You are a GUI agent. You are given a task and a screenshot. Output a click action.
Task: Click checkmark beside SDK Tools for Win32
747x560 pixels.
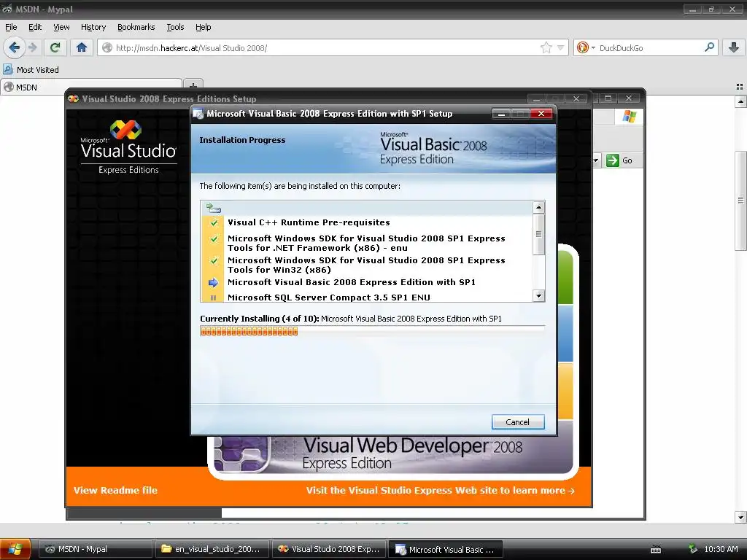click(214, 260)
